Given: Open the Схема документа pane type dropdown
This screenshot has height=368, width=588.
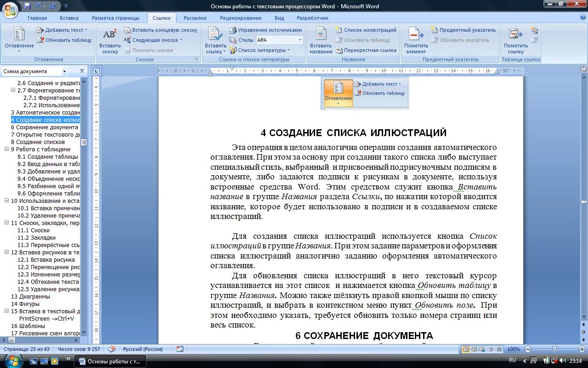Looking at the screenshot, I should click(x=64, y=71).
